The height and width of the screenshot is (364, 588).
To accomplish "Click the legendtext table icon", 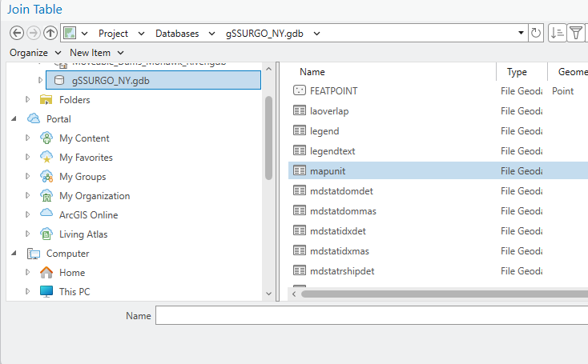I will pos(300,150).
